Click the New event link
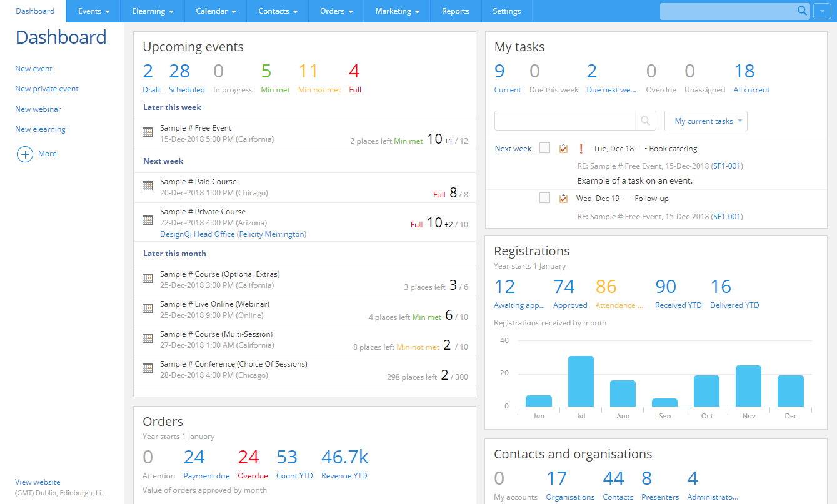This screenshot has height=504, width=837. click(34, 69)
